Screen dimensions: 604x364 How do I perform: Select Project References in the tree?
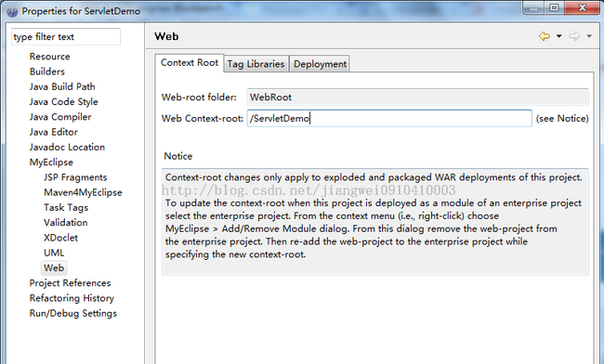coord(70,283)
